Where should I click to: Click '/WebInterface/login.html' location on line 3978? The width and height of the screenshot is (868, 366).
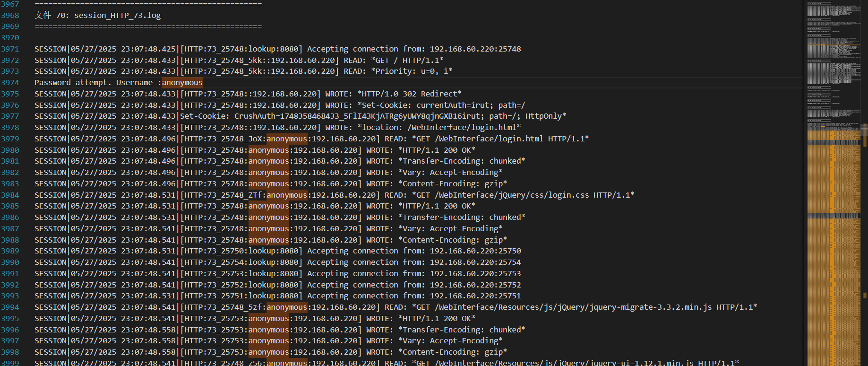click(x=462, y=128)
